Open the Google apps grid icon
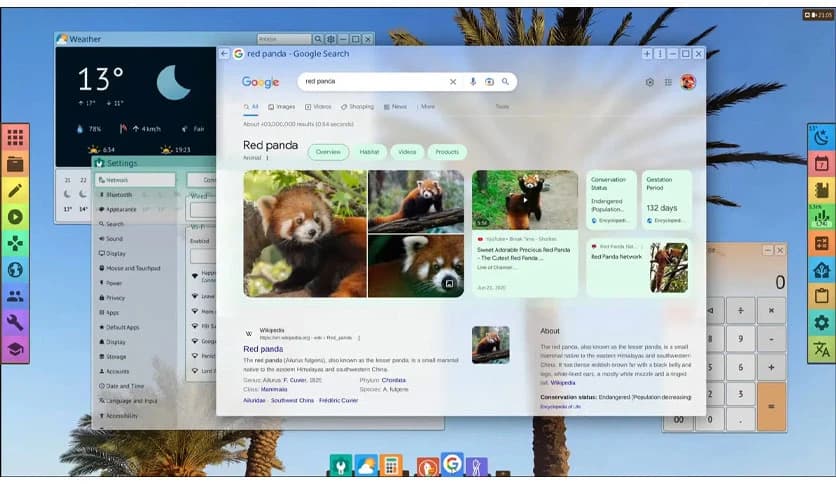This screenshot has height=484, width=836. (668, 82)
